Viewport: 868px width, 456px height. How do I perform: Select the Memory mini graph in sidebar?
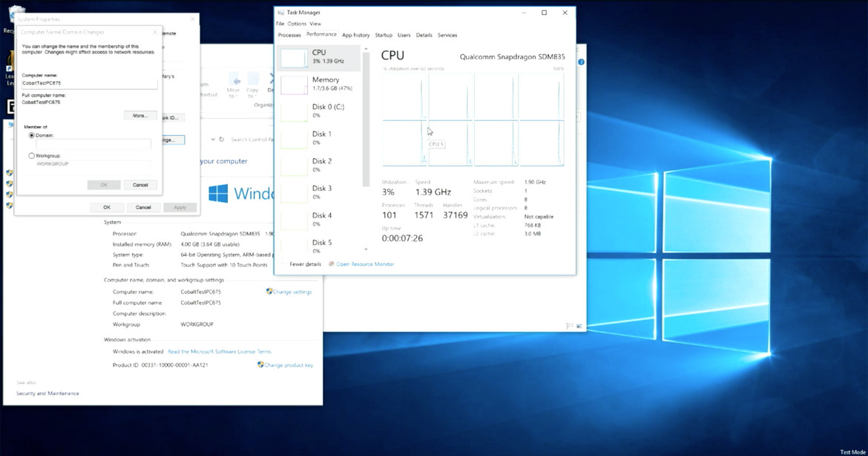pos(293,85)
